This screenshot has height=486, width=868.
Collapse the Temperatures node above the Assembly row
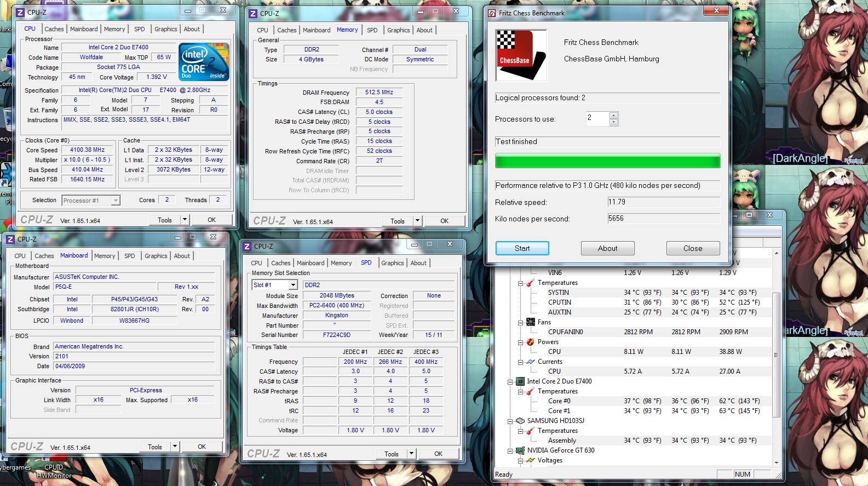click(x=521, y=431)
